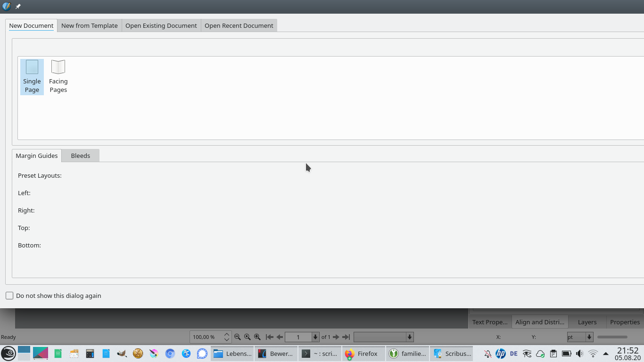Image resolution: width=644 pixels, height=362 pixels.
Task: Click the zoom out magnifier icon
Action: (238, 337)
